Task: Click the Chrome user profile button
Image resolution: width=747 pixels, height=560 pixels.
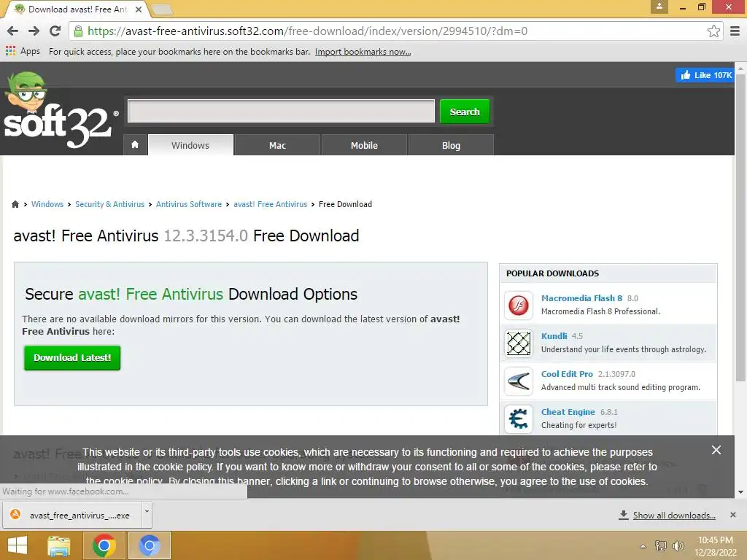Action: pos(659,7)
